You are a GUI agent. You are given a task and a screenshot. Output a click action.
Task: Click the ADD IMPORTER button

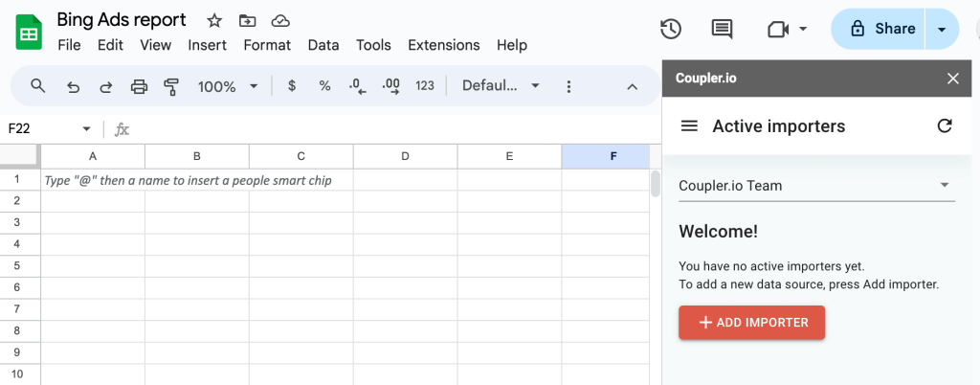(x=752, y=323)
